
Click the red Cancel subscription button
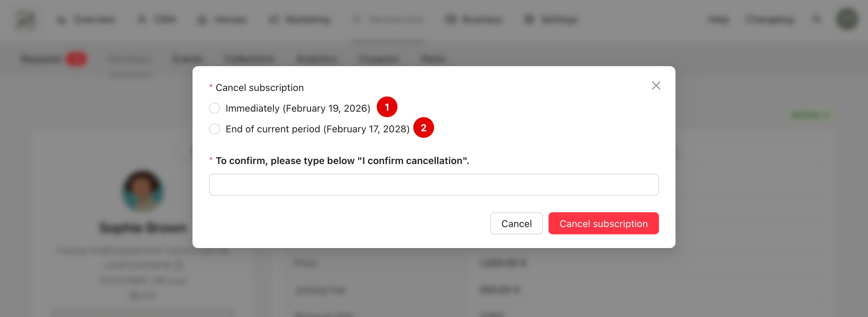coord(603,224)
